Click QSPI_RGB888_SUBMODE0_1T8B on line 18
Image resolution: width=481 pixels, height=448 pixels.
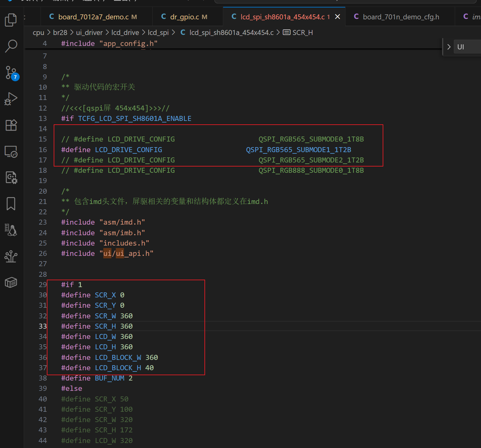click(x=311, y=170)
